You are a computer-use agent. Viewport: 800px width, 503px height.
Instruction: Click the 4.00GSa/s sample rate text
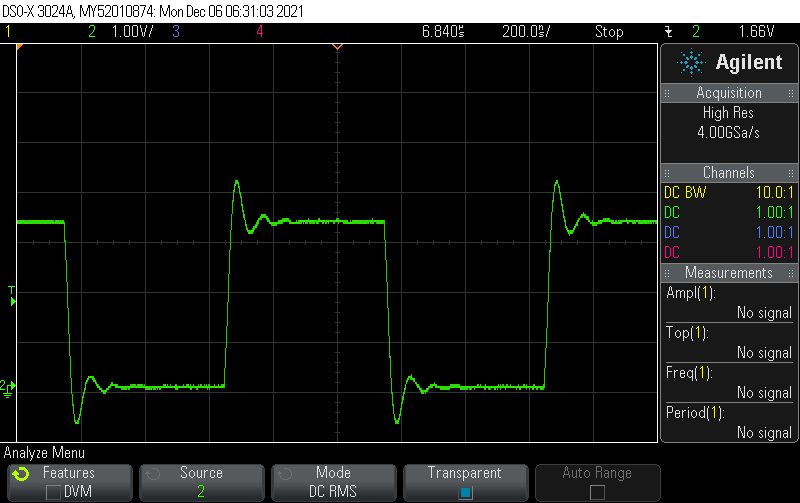[728, 133]
